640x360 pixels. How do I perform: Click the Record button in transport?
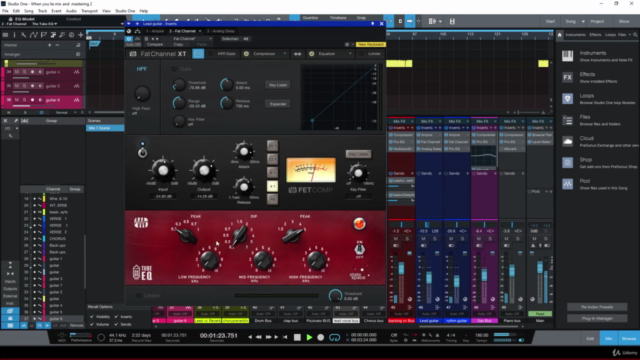321,337
